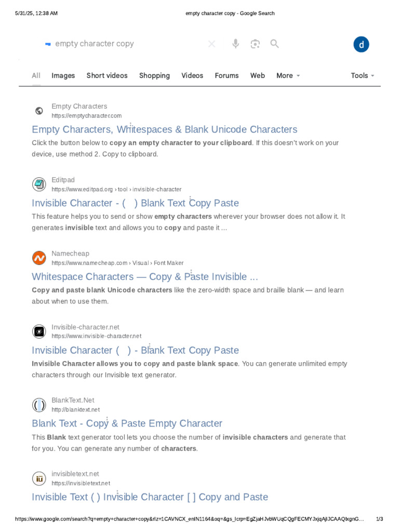Open the Tools dropdown
399x532 pixels.
[x=363, y=75]
